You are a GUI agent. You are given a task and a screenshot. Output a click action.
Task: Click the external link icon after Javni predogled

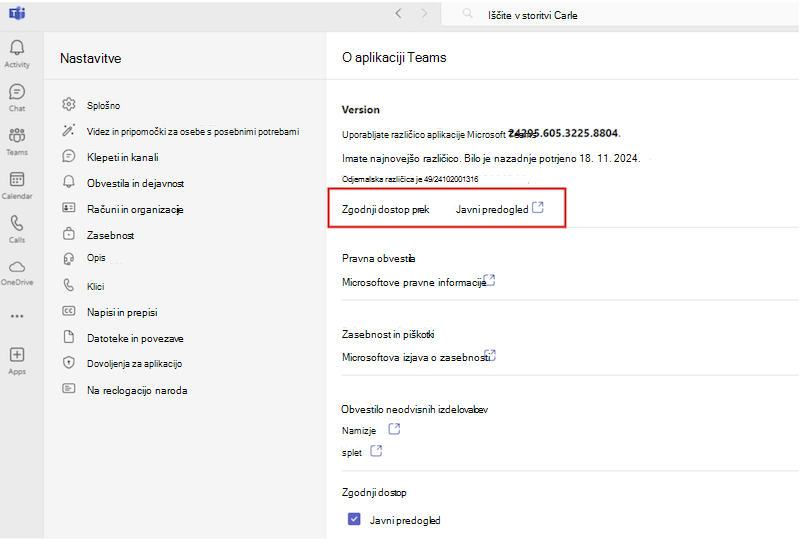tap(538, 207)
